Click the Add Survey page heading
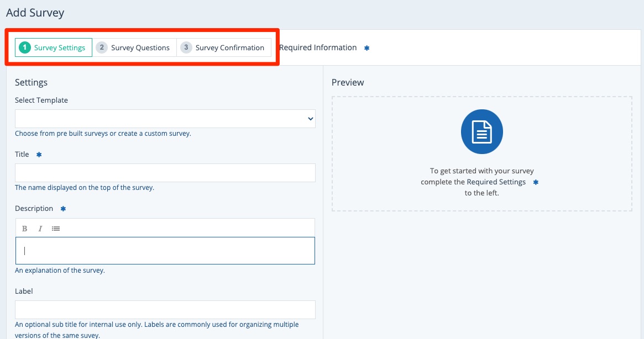This screenshot has height=339, width=644. 35,13
